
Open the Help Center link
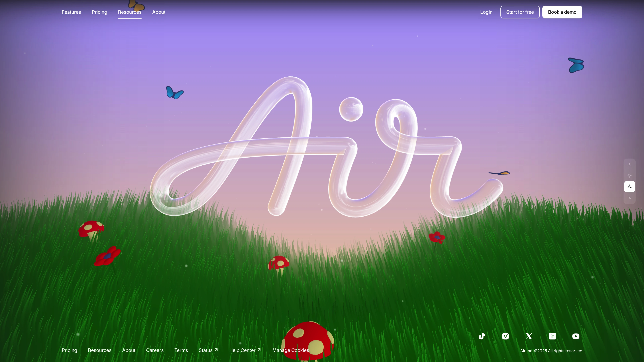(x=245, y=350)
